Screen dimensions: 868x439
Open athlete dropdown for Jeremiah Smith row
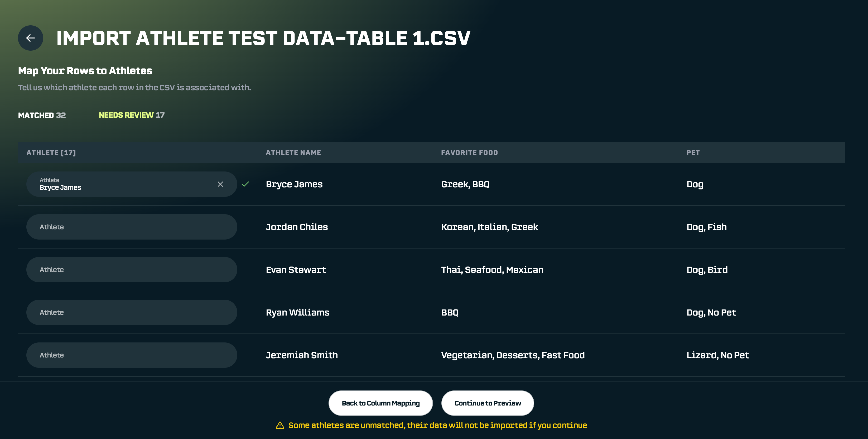[132, 355]
